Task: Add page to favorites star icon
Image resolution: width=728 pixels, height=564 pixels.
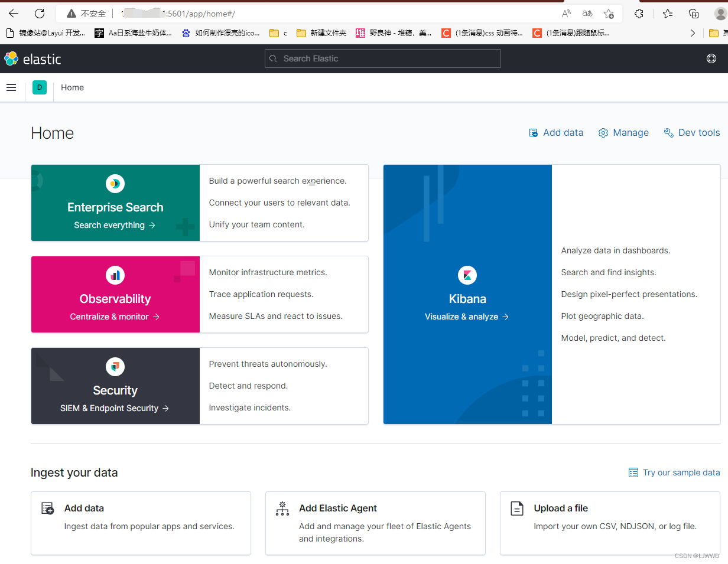Action: [x=609, y=13]
